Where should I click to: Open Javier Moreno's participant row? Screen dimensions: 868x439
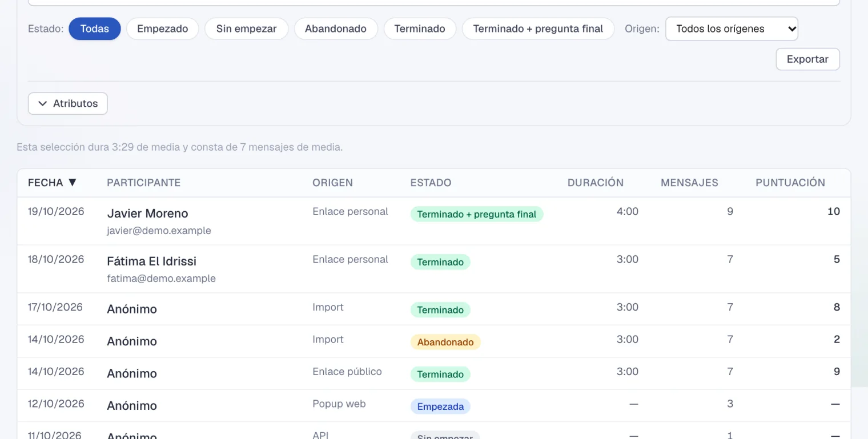434,221
